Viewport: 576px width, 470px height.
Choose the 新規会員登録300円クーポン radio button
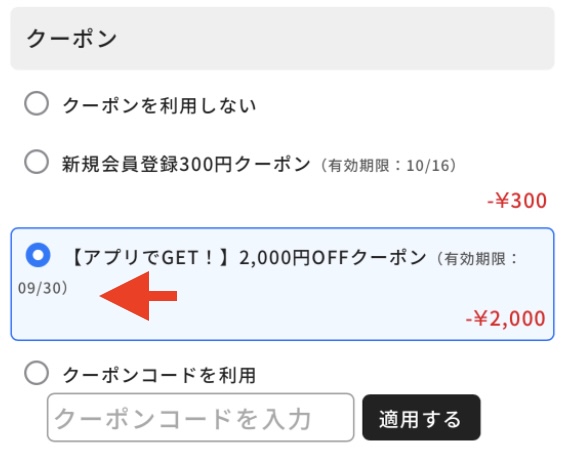[x=36, y=162]
